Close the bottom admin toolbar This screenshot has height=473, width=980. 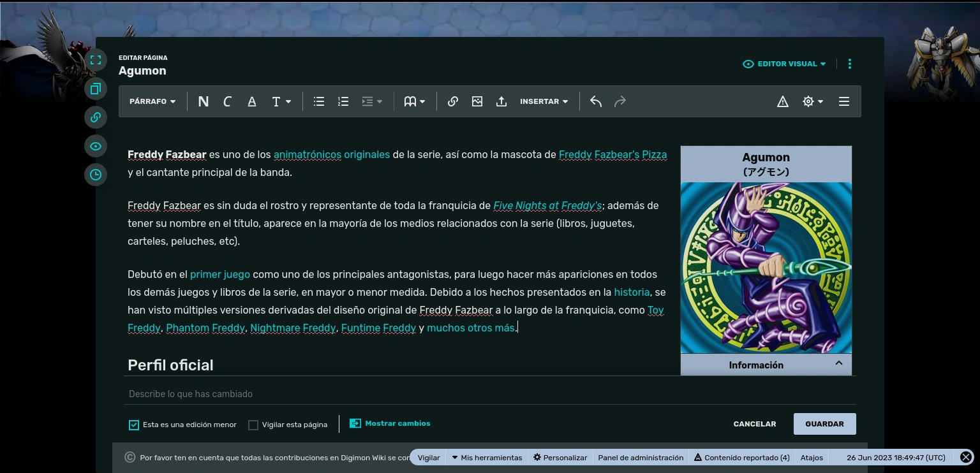pyautogui.click(x=967, y=457)
